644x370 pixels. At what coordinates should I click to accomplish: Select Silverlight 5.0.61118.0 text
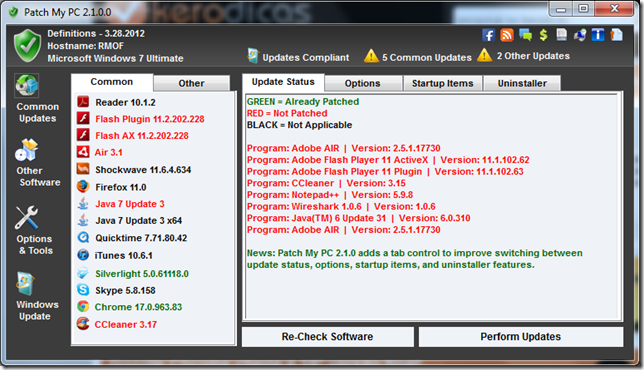pyautogui.click(x=142, y=274)
